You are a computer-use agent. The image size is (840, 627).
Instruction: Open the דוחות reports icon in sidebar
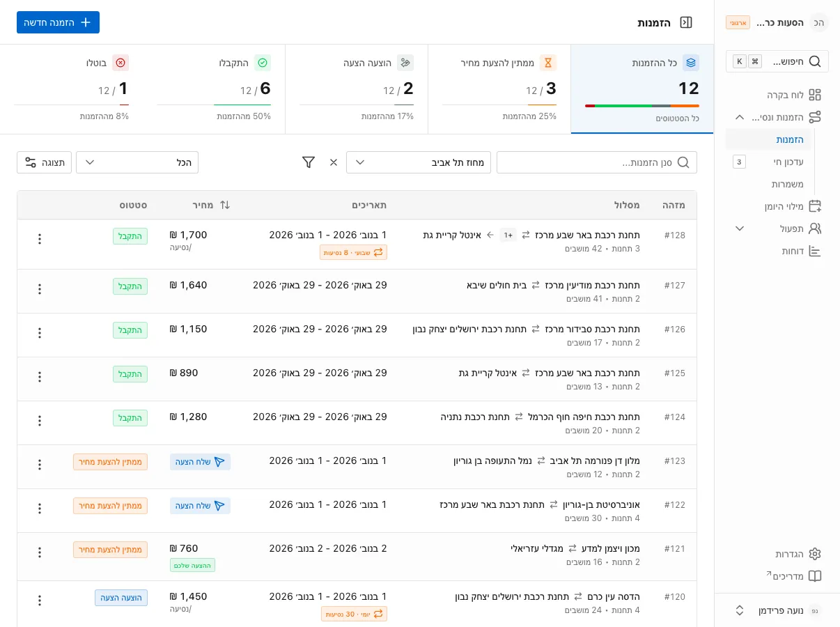[815, 251]
